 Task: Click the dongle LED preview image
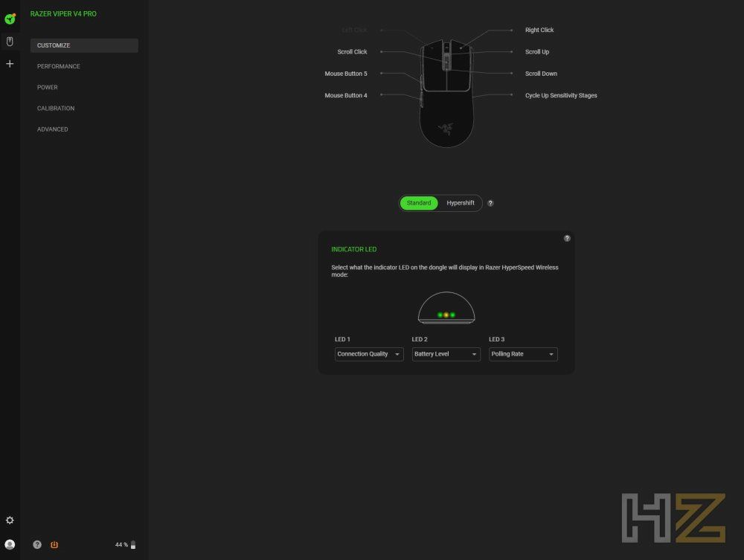[446, 307]
